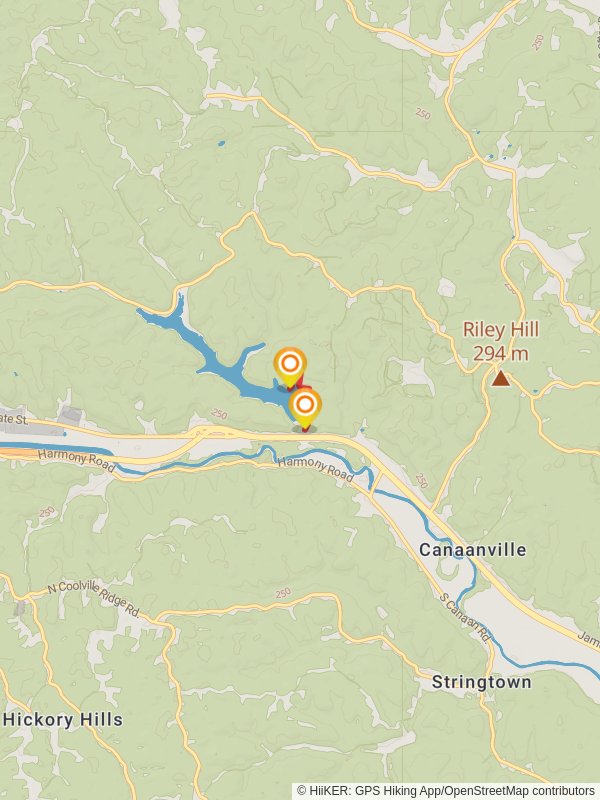Viewport: 600px width, 800px height.
Task: Select the Stringtown town label
Action: coord(482,682)
